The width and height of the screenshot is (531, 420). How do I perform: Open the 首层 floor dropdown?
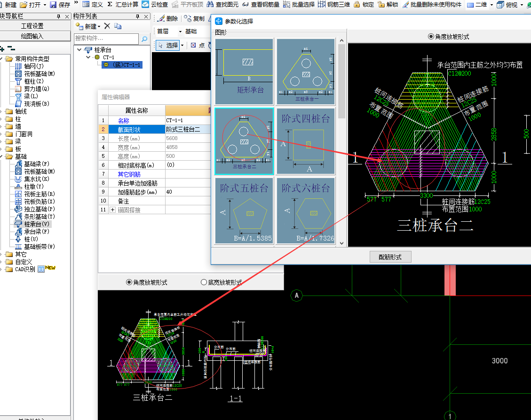click(180, 31)
